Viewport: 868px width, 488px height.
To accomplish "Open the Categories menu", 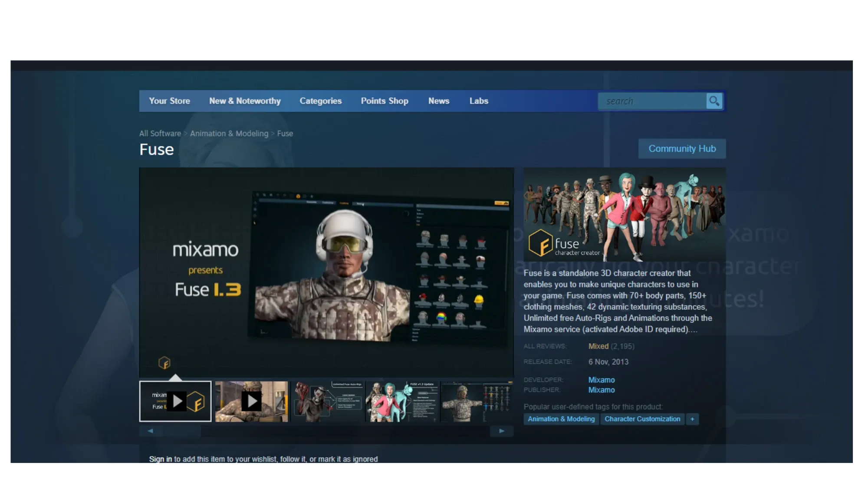I will [x=320, y=101].
